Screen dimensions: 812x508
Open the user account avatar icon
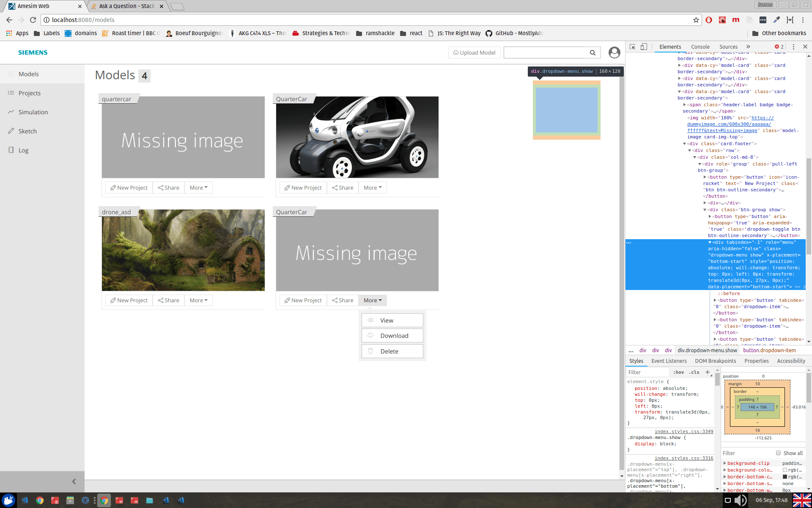point(614,52)
